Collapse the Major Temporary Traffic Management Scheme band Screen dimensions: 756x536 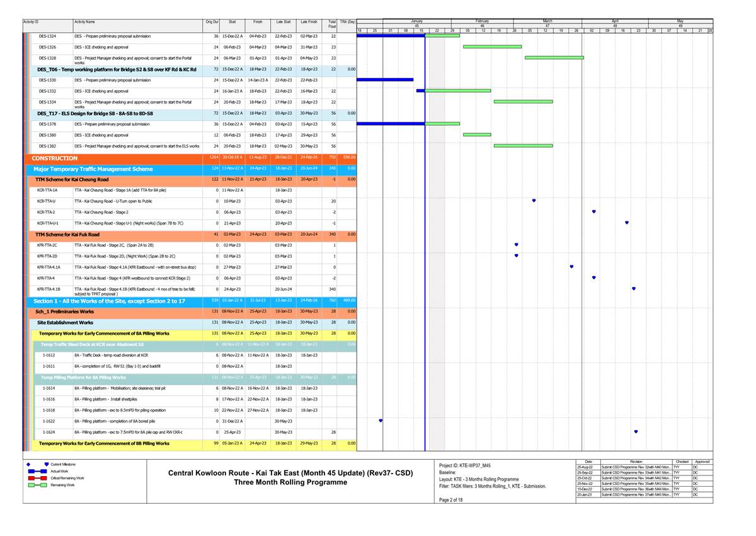click(93, 169)
